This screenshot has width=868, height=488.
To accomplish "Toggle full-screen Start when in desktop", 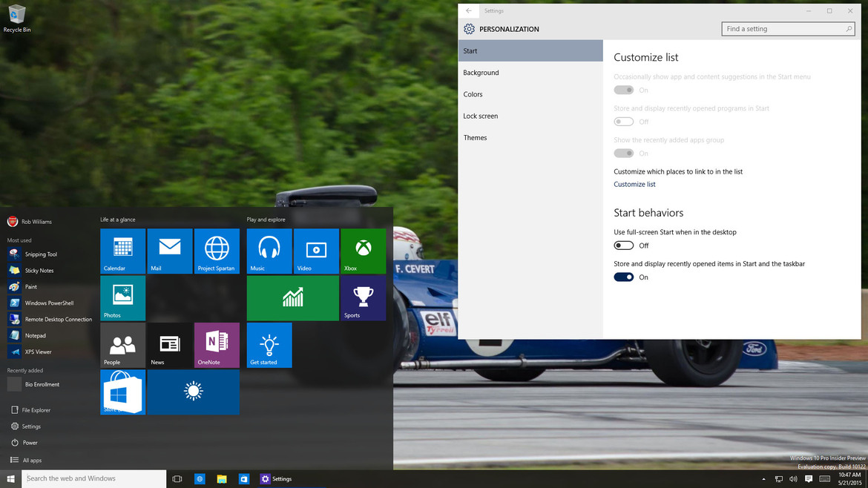I will point(624,245).
